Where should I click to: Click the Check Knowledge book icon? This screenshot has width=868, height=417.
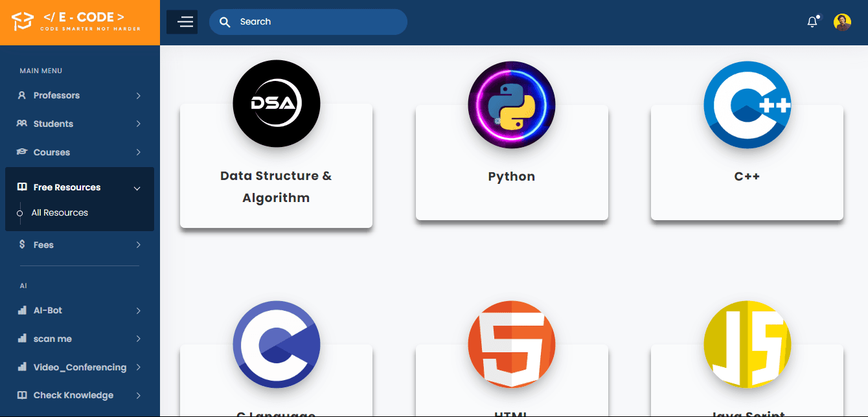tap(22, 395)
